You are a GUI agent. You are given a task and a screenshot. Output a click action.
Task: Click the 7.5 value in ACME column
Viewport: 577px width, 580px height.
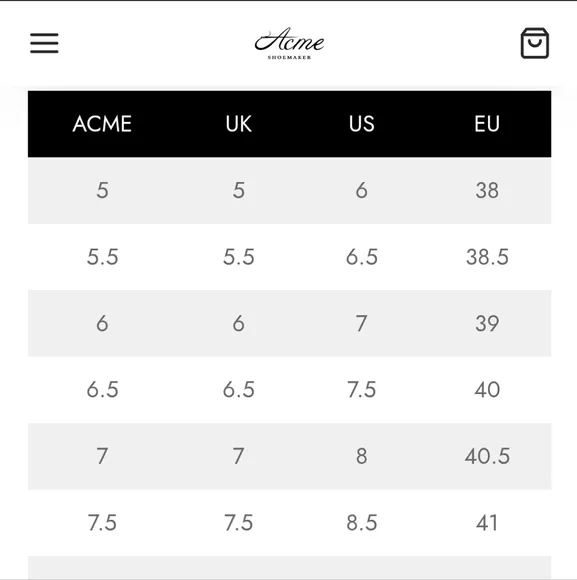[102, 523]
